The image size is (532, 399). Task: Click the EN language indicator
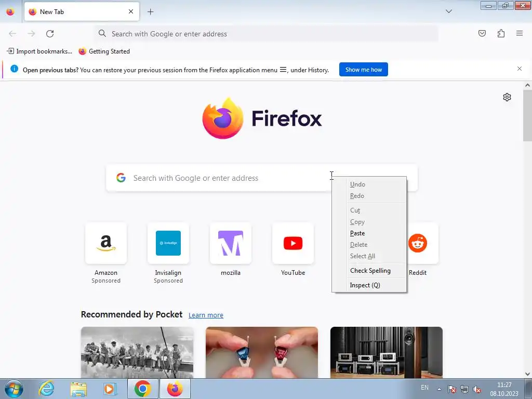coord(424,388)
